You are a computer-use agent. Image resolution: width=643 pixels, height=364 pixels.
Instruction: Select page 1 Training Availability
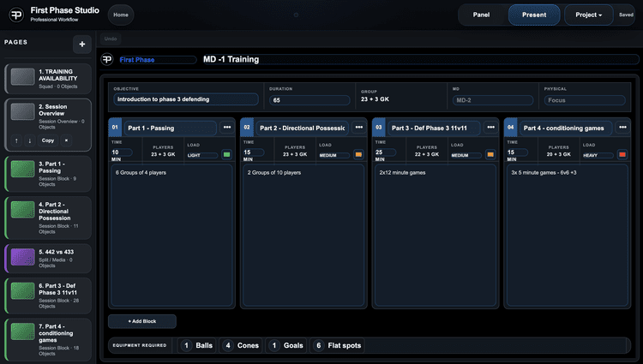coord(48,79)
